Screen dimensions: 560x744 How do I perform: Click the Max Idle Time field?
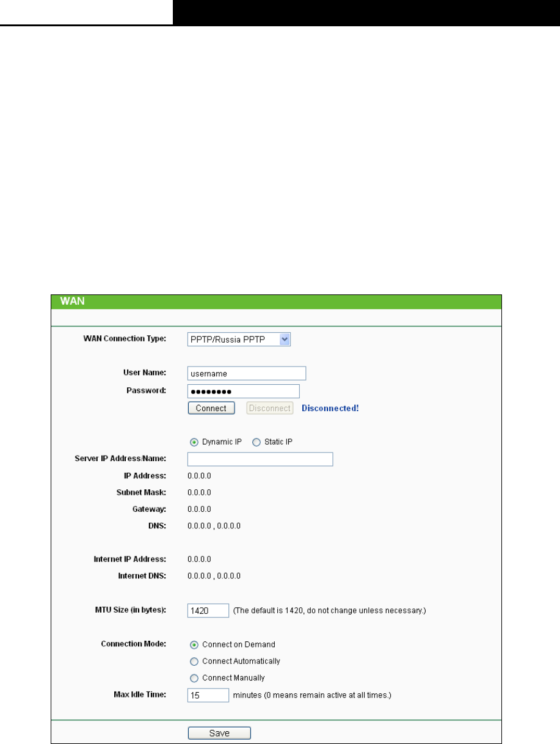(x=208, y=695)
